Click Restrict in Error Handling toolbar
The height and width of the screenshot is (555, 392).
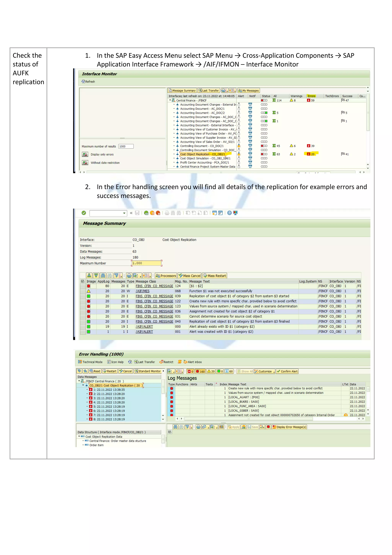coord(166,362)
